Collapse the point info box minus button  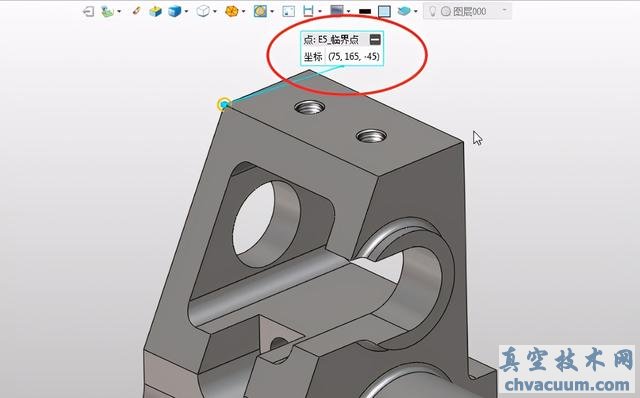tap(375, 40)
